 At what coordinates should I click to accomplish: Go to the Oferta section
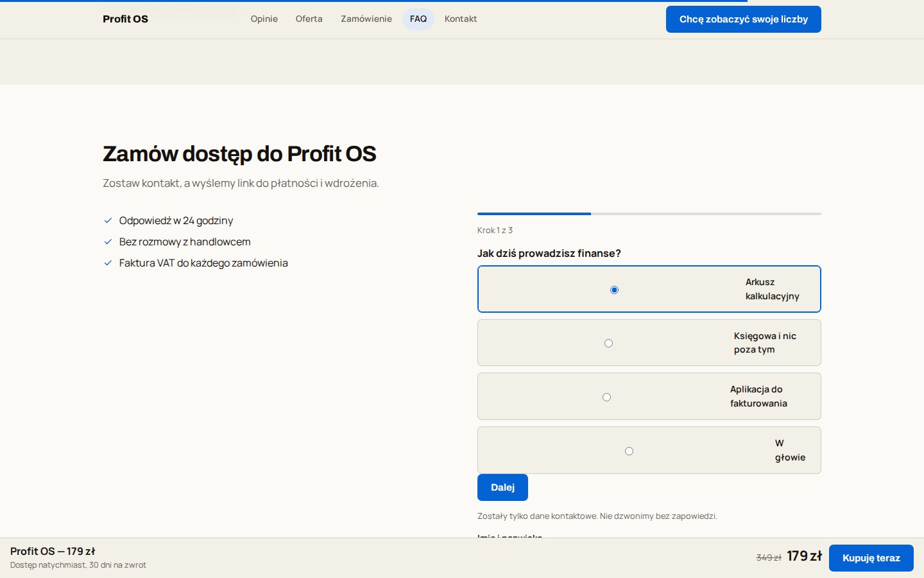[309, 19]
